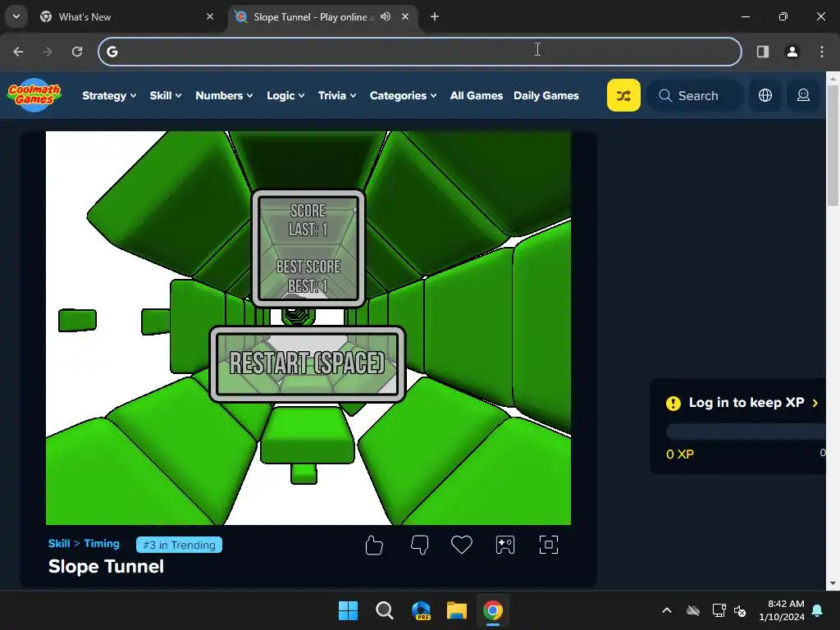
Task: Click the 0 XP label
Action: [680, 454]
